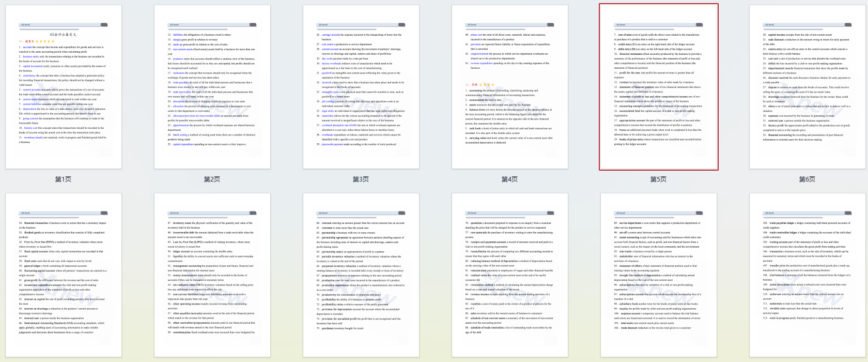The height and width of the screenshot is (362, 868).
Task: Click the blue term liabilities on page 2
Action: coord(178,35)
